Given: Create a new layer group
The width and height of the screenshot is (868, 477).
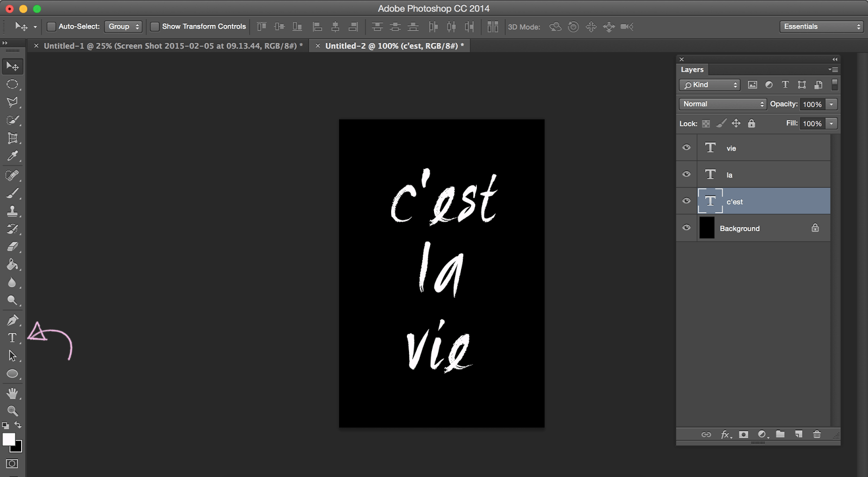Looking at the screenshot, I should (x=780, y=434).
